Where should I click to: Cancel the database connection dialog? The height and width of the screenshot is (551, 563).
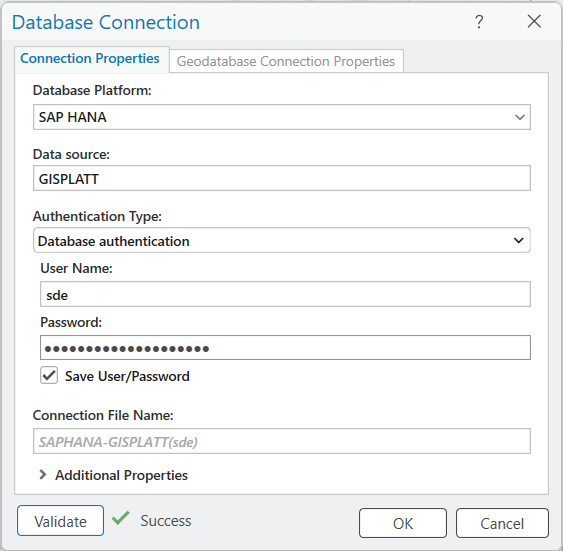(502, 523)
